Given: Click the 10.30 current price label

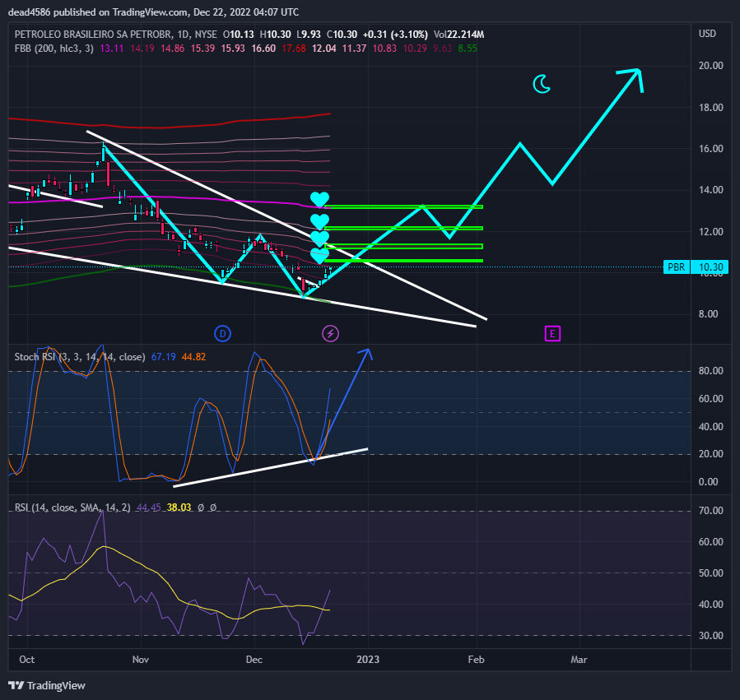Looking at the screenshot, I should (710, 267).
